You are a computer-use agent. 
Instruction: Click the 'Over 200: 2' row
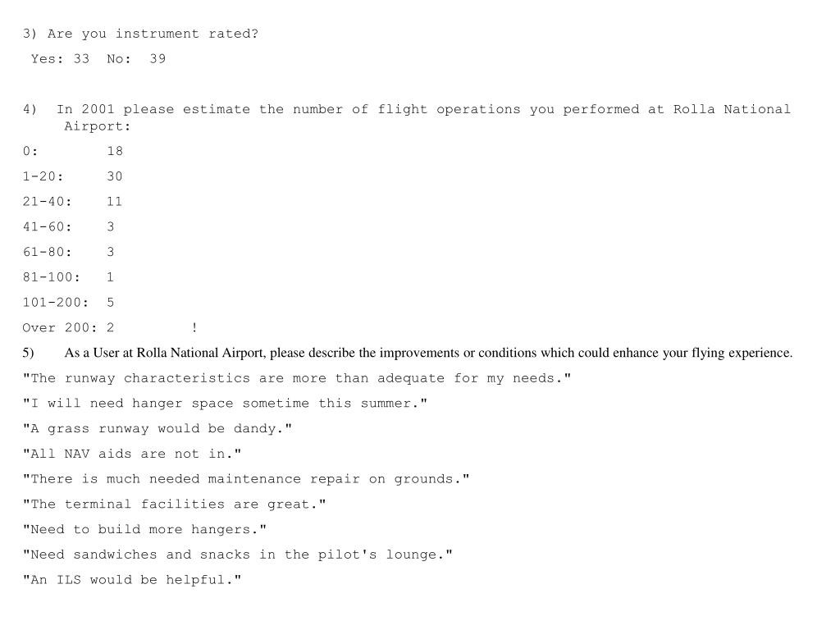69,327
